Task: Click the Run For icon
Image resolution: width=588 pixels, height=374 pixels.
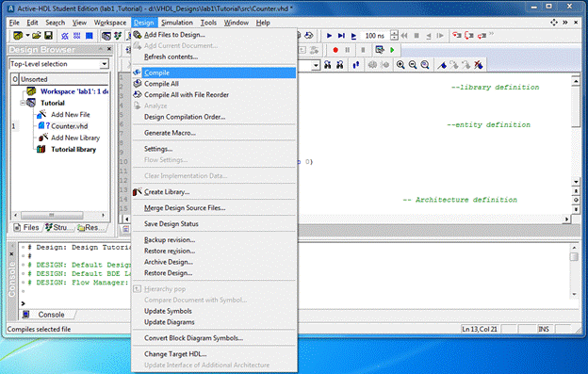Action: [x=353, y=36]
